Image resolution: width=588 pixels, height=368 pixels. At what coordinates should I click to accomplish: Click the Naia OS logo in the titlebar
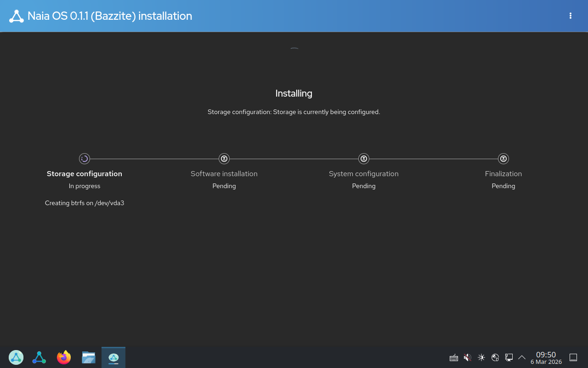17,16
